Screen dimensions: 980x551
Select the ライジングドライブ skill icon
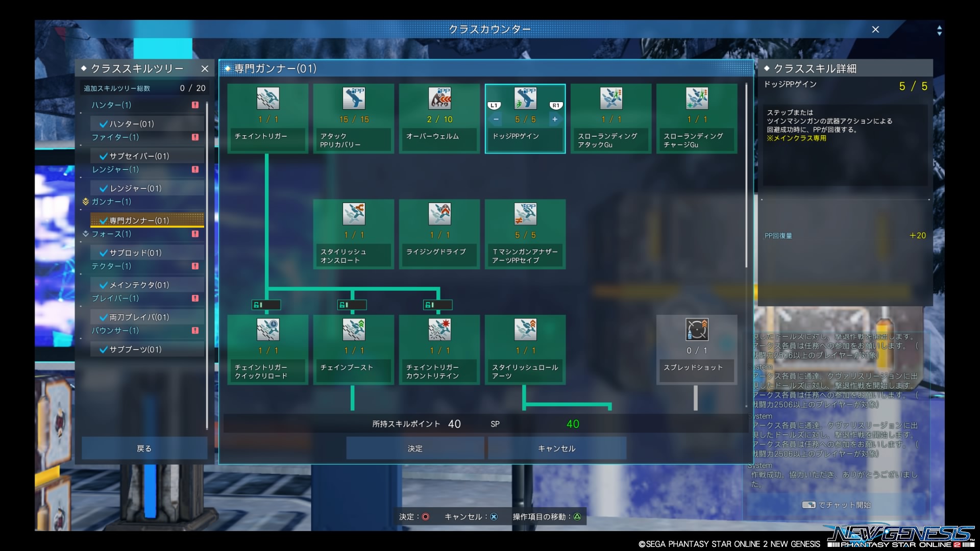(439, 214)
